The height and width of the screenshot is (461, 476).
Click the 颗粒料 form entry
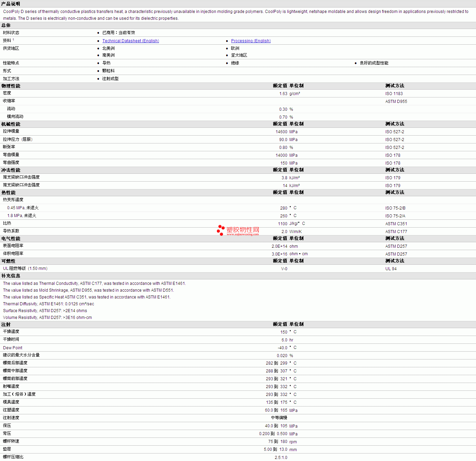108,71
